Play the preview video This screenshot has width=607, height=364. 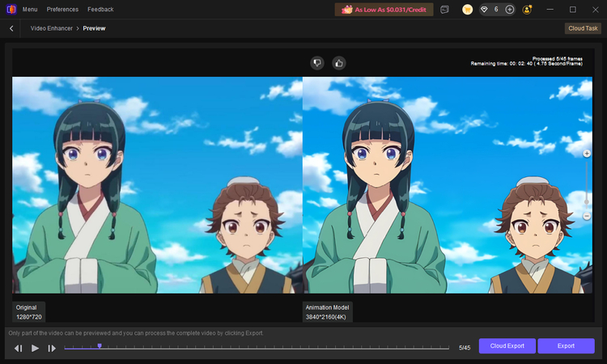(35, 348)
